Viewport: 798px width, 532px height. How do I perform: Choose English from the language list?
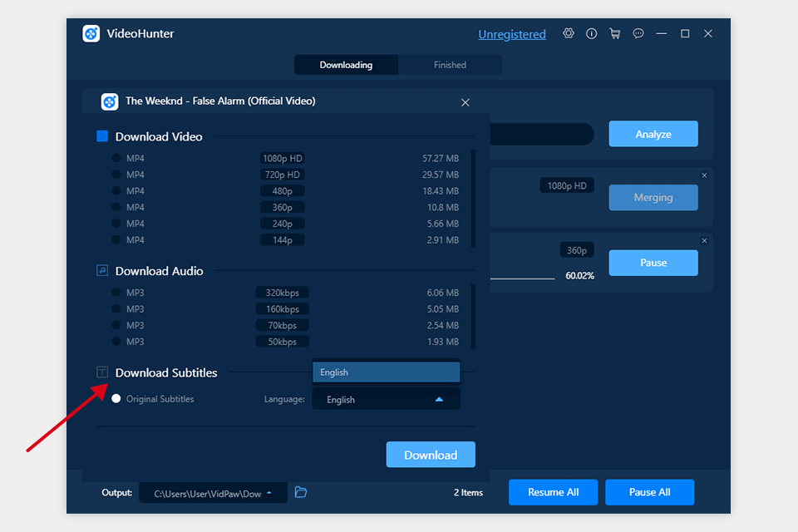click(386, 372)
